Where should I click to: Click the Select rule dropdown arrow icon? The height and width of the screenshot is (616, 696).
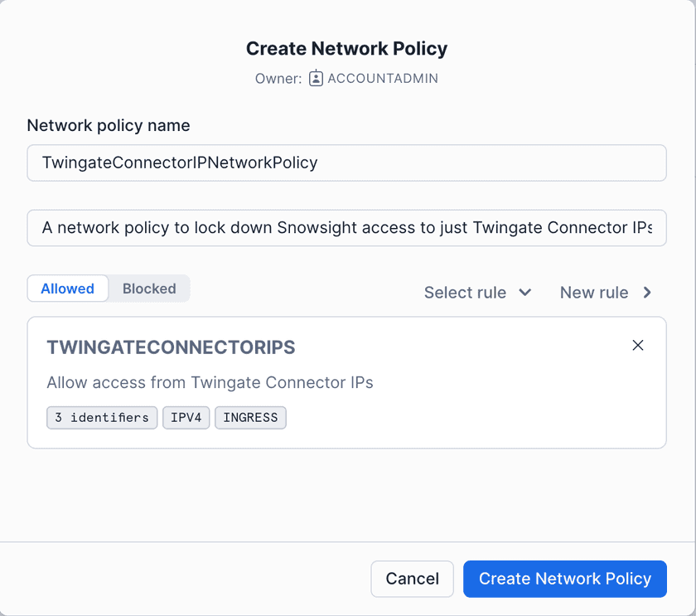pos(525,293)
